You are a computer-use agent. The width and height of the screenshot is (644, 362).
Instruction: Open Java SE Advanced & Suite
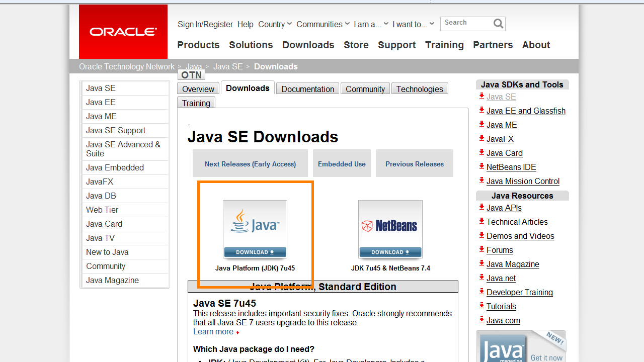click(x=125, y=149)
